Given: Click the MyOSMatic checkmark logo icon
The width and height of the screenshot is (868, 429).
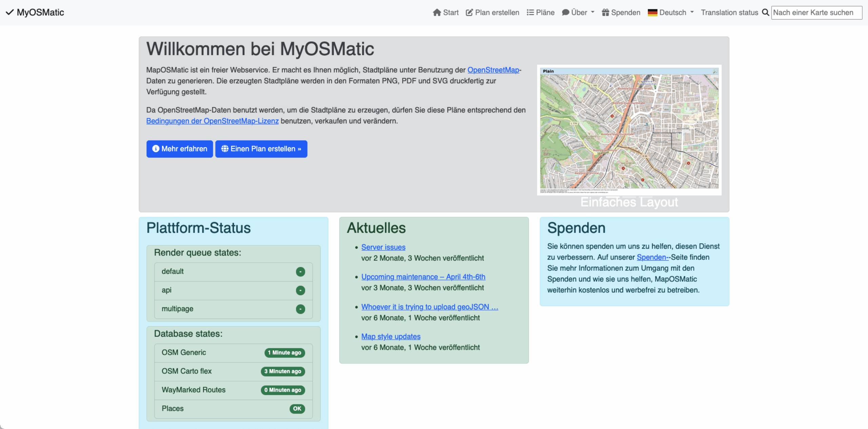Looking at the screenshot, I should click(9, 13).
